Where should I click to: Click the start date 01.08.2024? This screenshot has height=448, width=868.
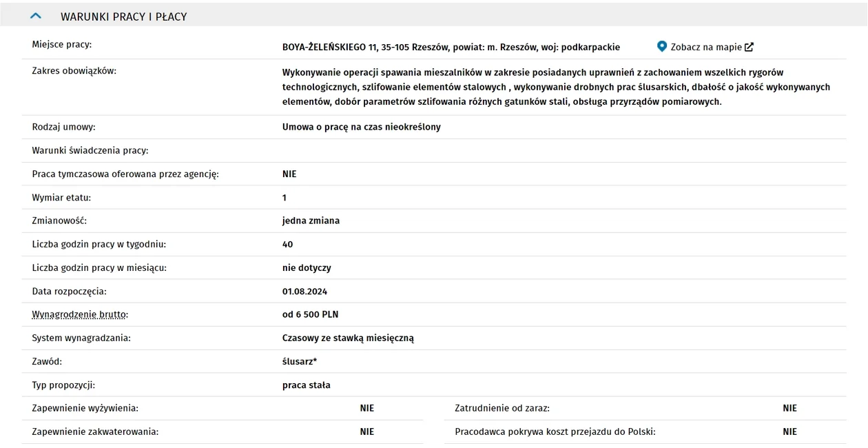[x=304, y=291]
